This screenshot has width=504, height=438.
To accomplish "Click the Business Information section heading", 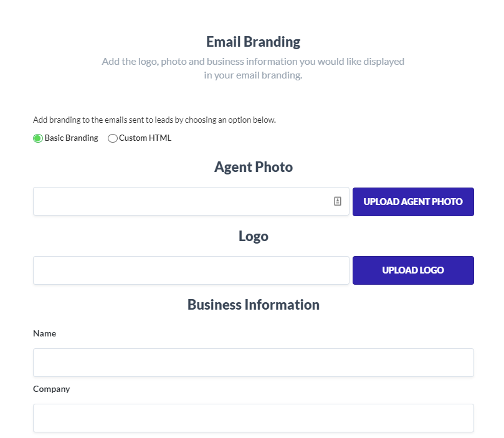I will pyautogui.click(x=253, y=305).
